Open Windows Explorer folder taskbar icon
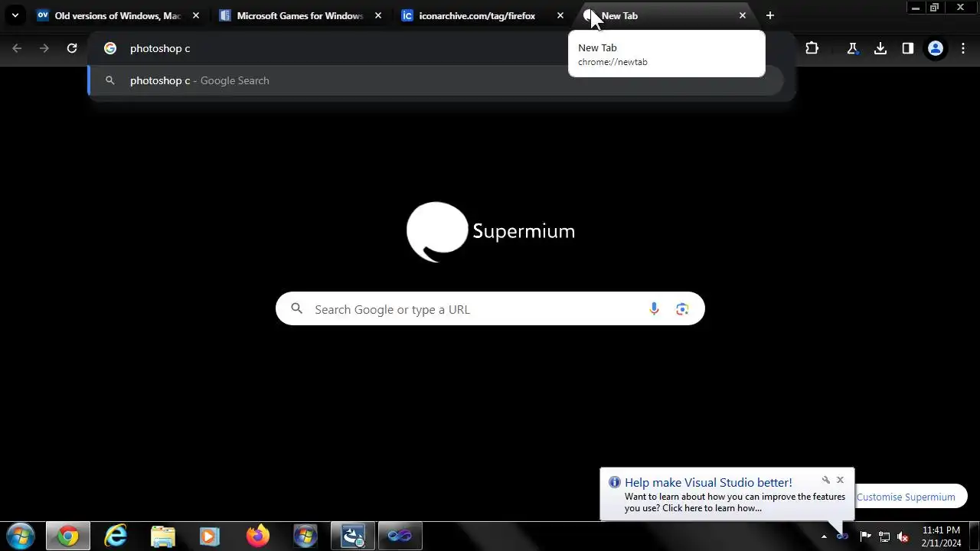This screenshot has height=551, width=980. (163, 536)
